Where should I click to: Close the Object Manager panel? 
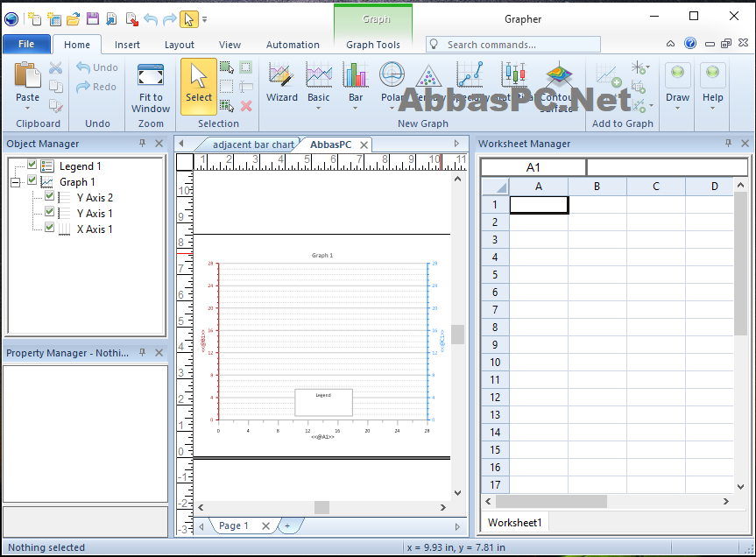point(159,143)
